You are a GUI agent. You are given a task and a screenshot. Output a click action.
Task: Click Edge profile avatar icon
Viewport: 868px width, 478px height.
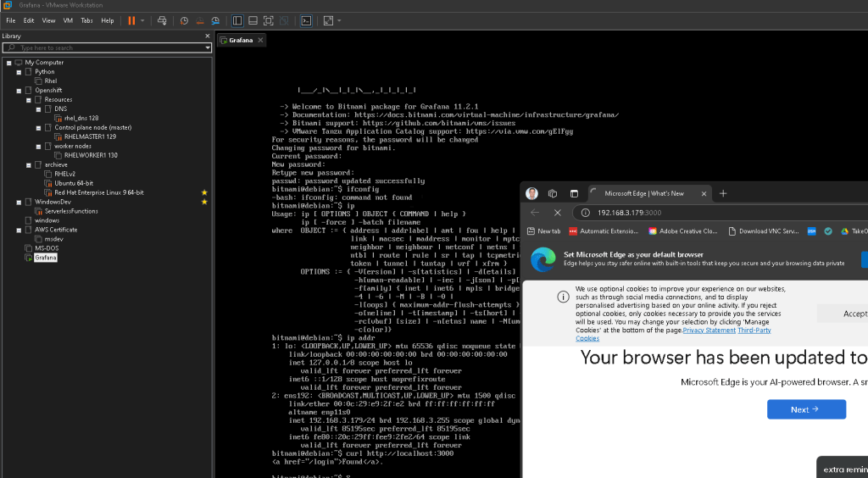tap(531, 193)
